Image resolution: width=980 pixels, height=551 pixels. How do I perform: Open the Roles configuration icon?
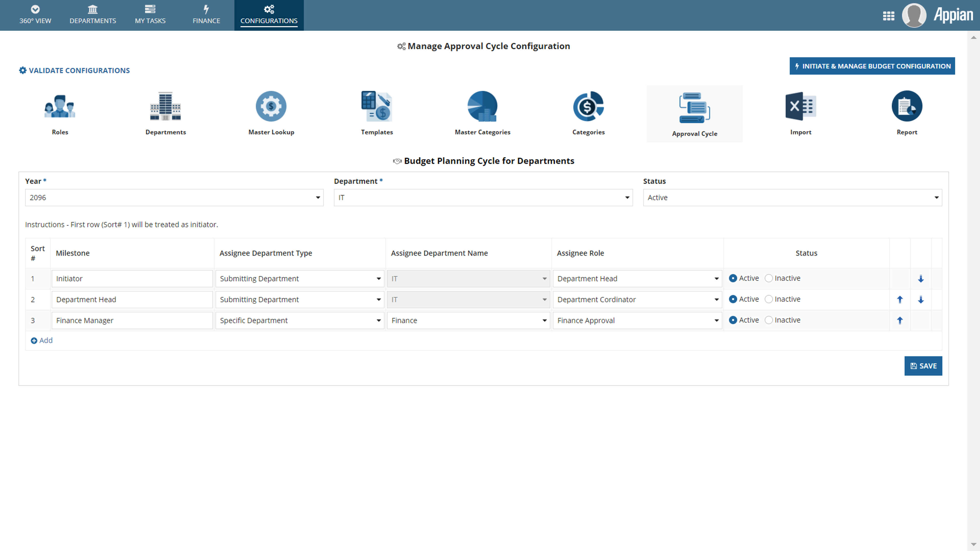pos(60,106)
